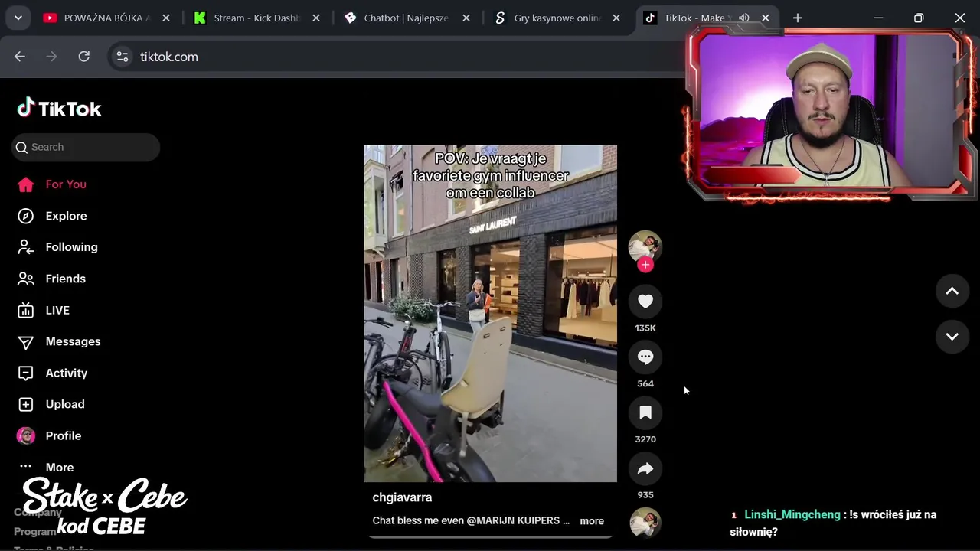This screenshot has height=551, width=980.
Task: Open the comments on the video
Action: point(645,357)
